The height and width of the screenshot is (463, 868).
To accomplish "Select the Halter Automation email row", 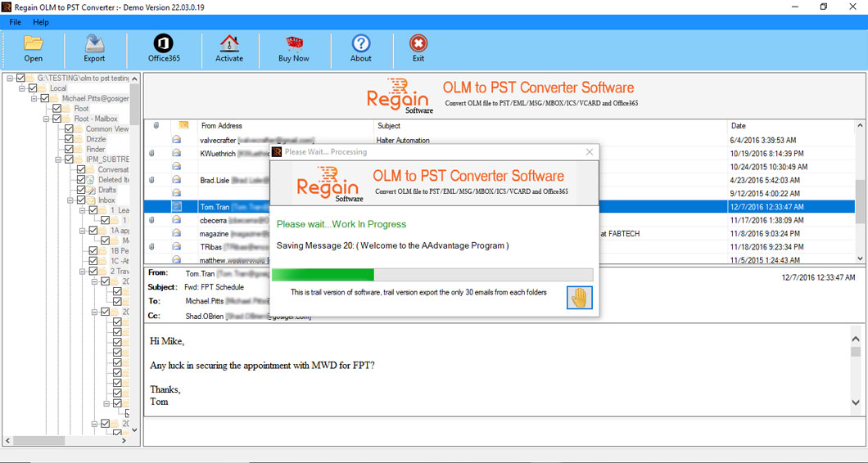I will tap(500, 140).
